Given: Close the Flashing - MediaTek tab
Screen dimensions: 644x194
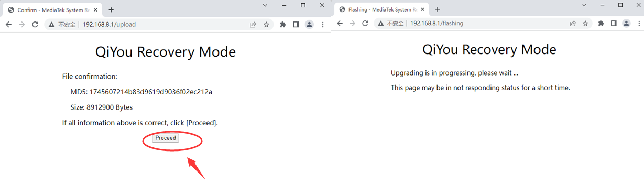Looking at the screenshot, I should (423, 9).
